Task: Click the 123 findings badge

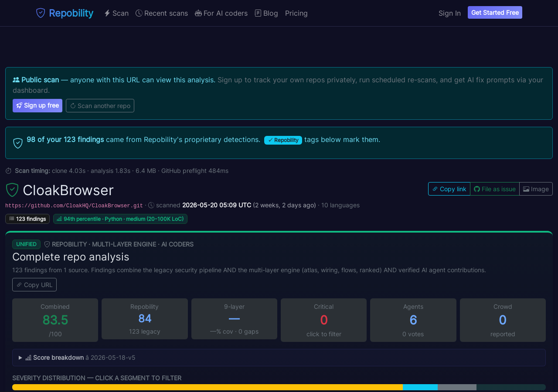Action: point(27,219)
